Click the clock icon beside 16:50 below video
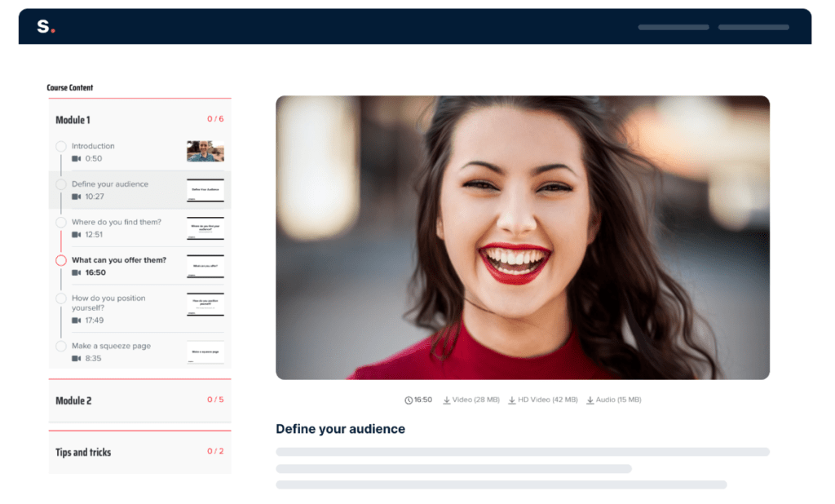Viewport: 835px width, 504px height. (409, 400)
